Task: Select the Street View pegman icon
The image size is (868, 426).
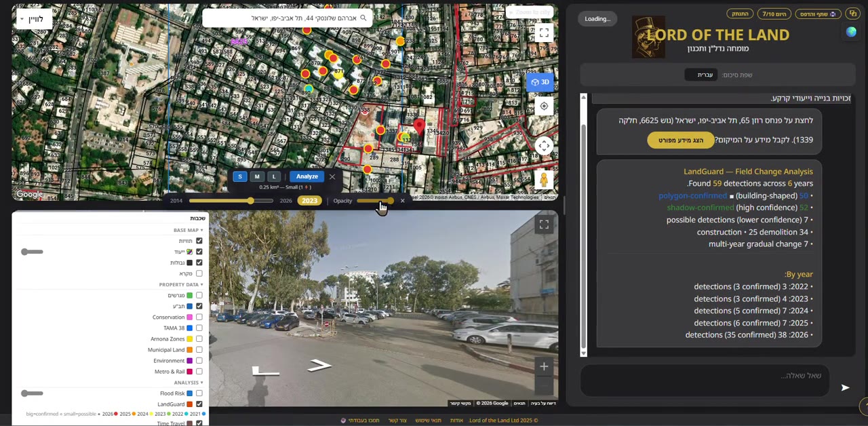Action: point(543,180)
